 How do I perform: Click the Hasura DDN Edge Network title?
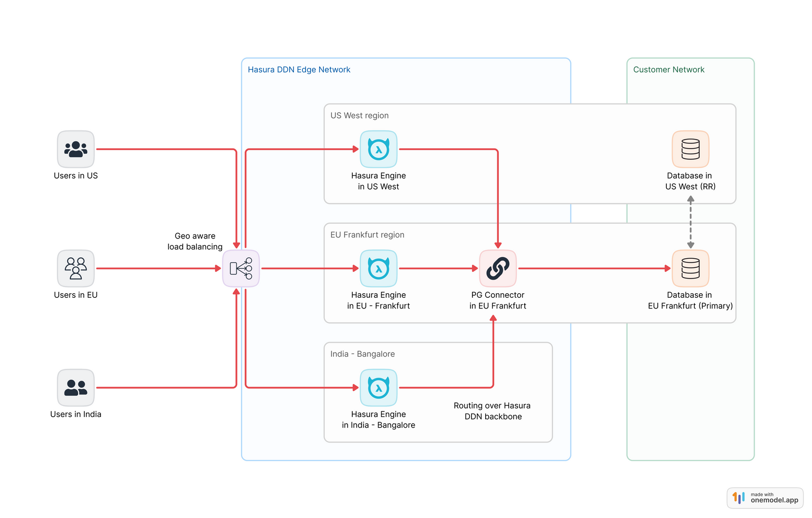coord(298,70)
